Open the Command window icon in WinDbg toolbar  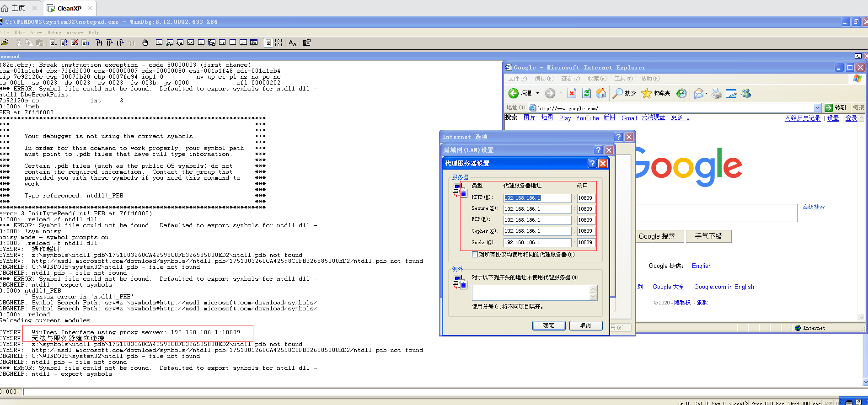[159, 43]
